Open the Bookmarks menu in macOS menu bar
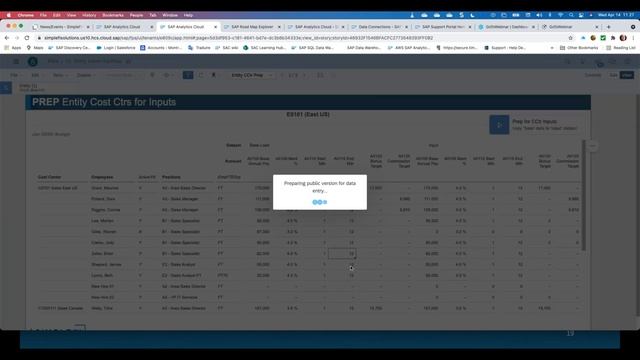 113,15
